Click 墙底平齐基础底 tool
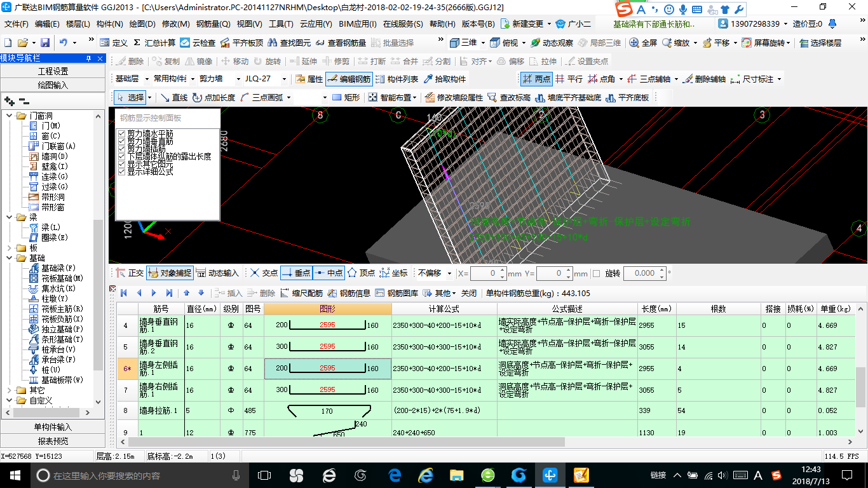This screenshot has width=868, height=488. click(x=569, y=97)
